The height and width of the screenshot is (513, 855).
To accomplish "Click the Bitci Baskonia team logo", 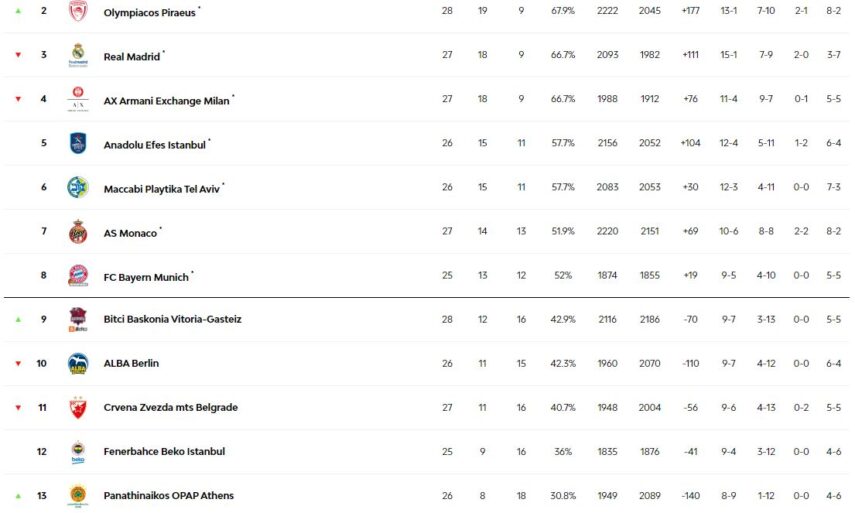I will click(78, 320).
